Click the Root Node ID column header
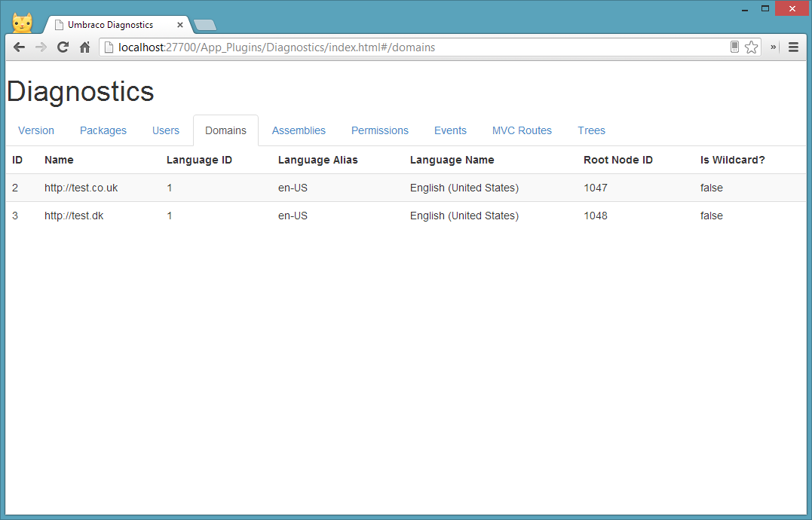This screenshot has width=812, height=520. (x=618, y=160)
